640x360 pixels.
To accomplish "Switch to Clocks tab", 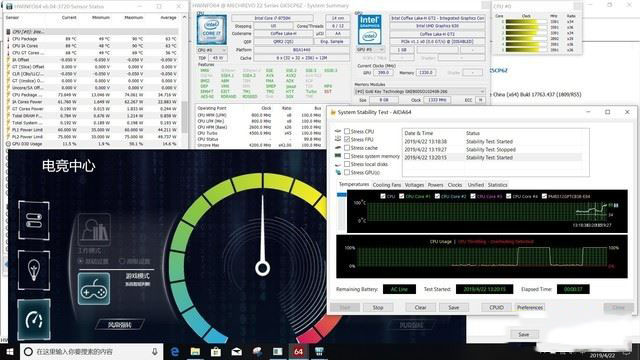I will pos(455,185).
